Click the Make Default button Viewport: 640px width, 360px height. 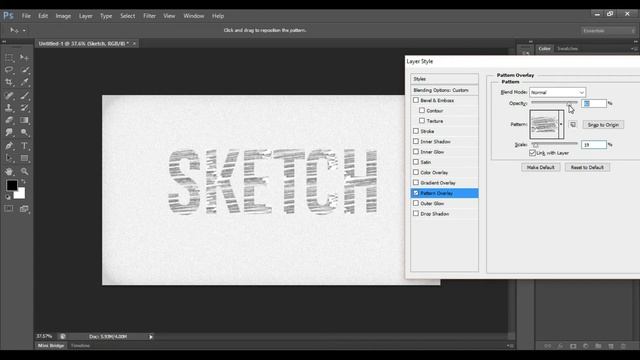click(540, 167)
